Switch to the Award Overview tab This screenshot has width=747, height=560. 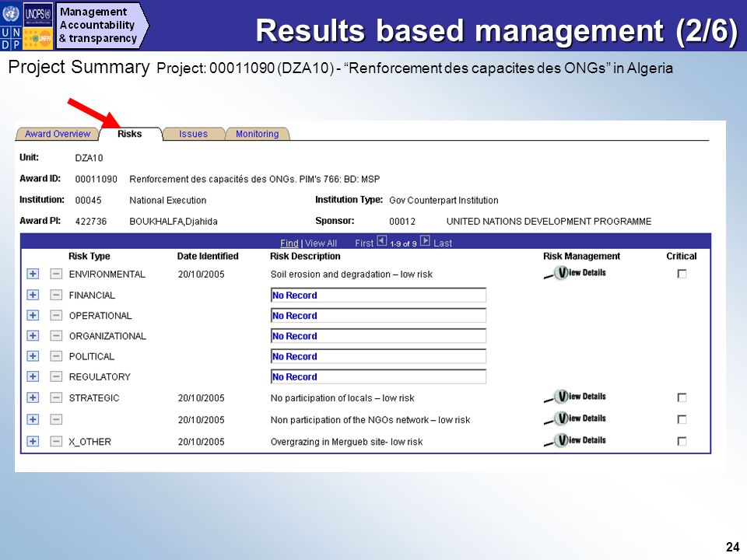click(57, 134)
